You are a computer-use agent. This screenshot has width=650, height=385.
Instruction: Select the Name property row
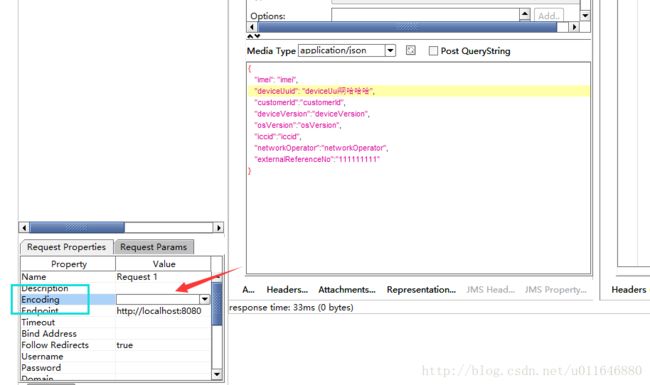[x=116, y=277]
